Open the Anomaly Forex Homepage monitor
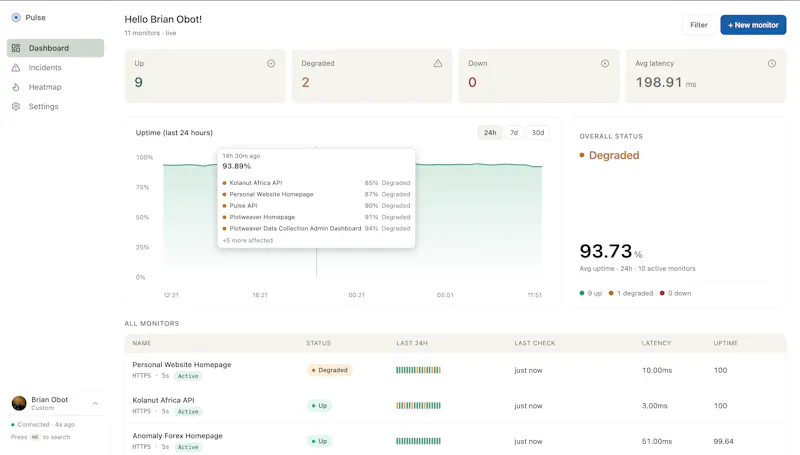Viewport: 800px width, 455px height. 455,441
